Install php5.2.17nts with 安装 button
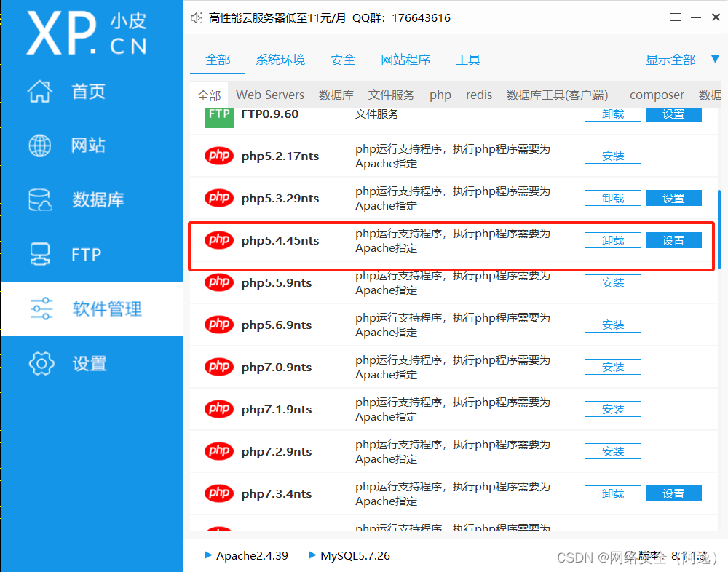The image size is (728, 572). point(612,156)
